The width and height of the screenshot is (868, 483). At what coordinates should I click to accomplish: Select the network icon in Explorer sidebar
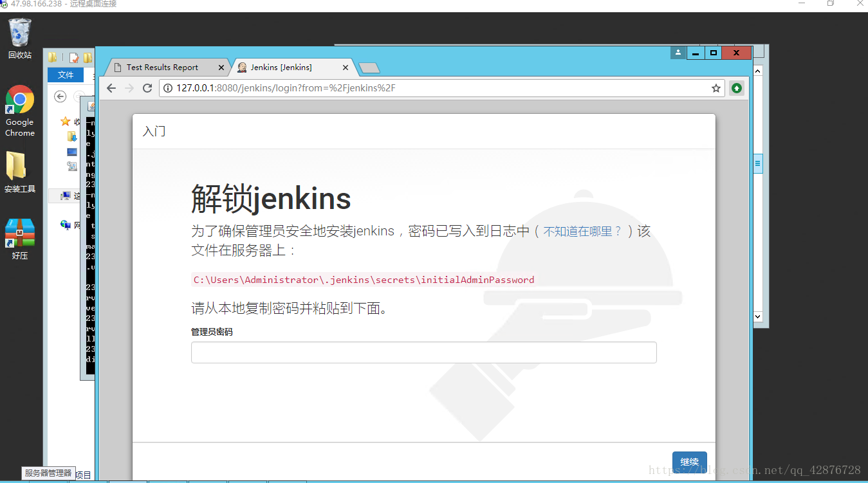[x=65, y=224]
